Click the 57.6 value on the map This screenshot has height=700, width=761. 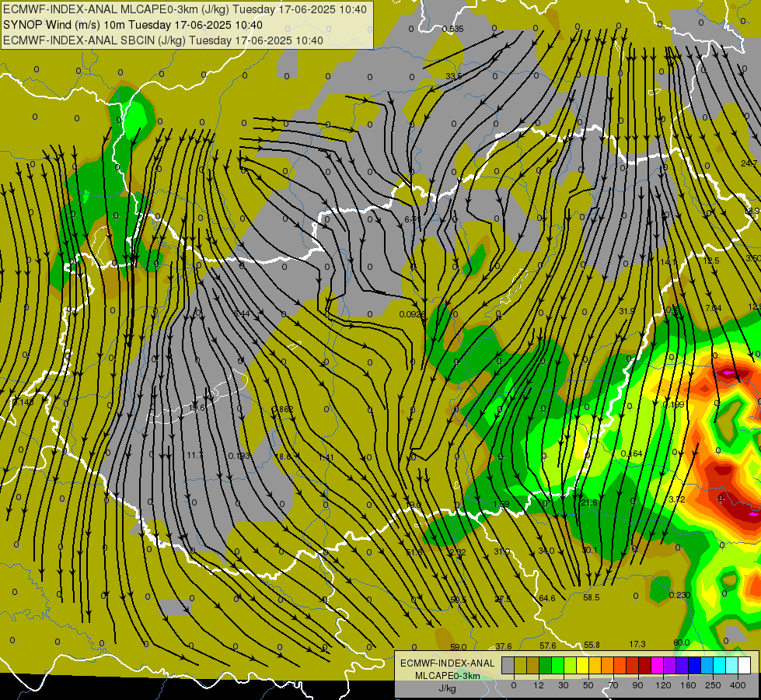547,646
